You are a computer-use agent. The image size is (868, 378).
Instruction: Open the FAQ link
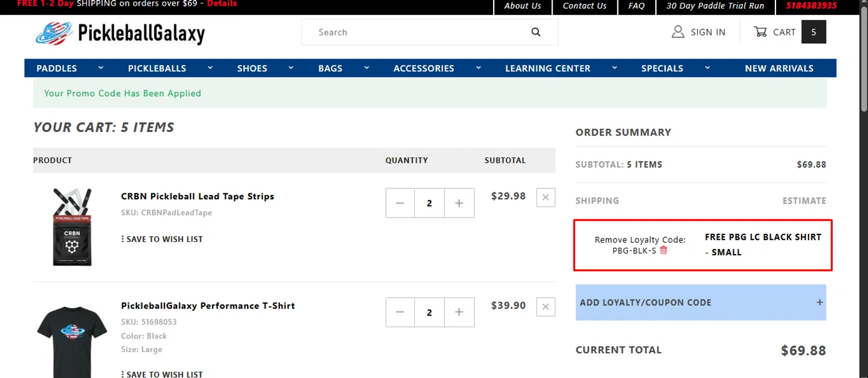[x=636, y=6]
